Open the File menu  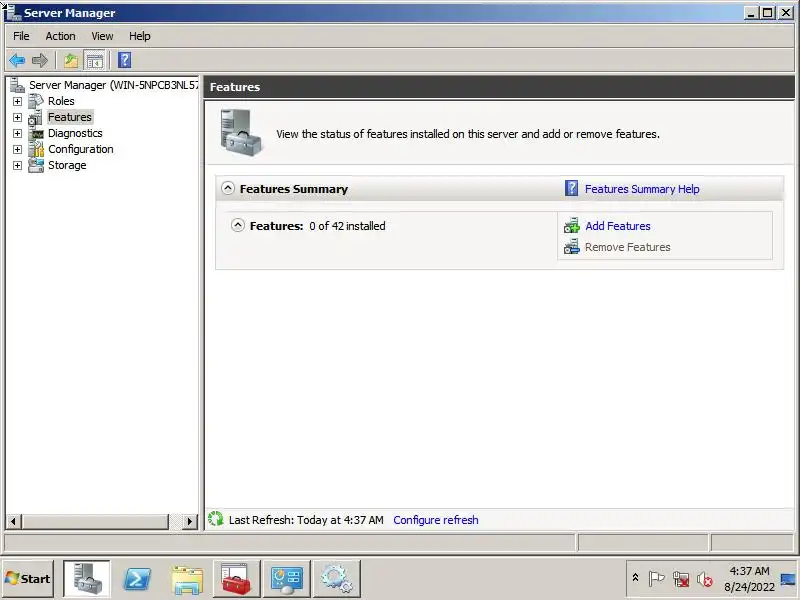[21, 36]
